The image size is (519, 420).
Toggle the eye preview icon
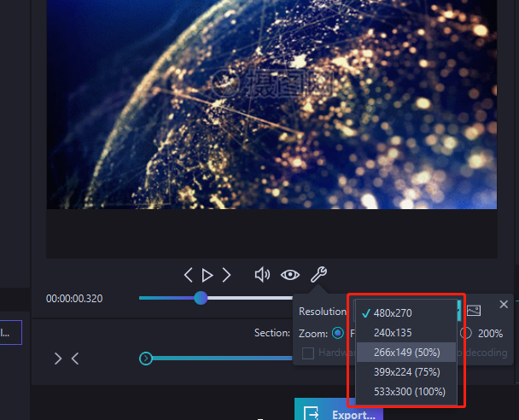click(x=290, y=275)
